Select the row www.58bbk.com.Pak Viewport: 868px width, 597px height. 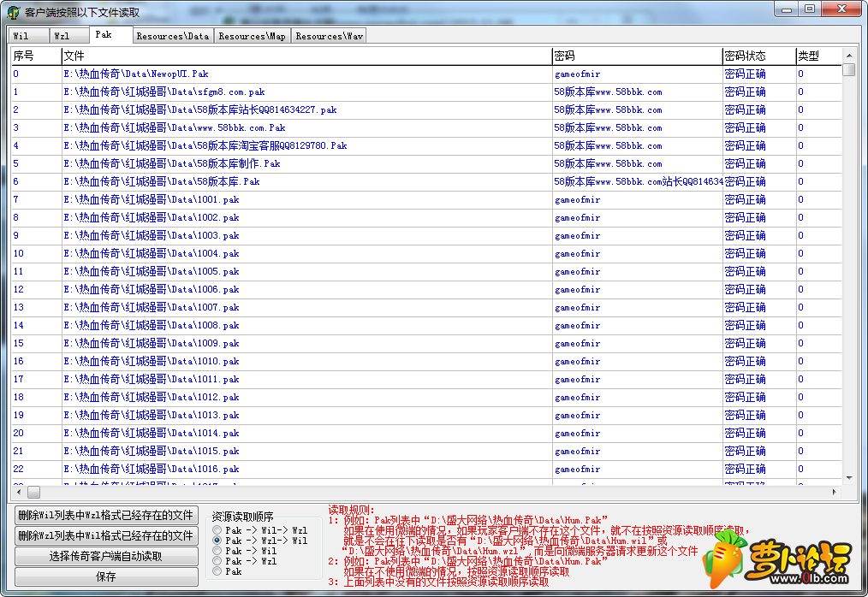426,127
